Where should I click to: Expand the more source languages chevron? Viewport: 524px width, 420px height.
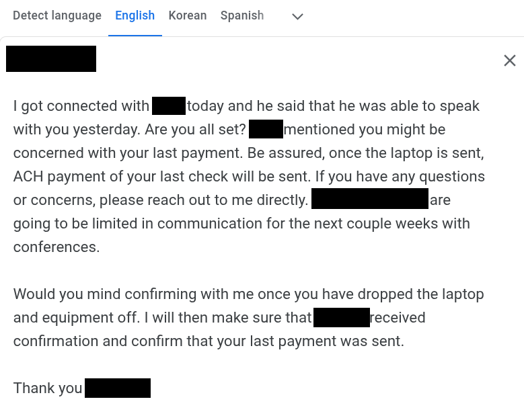(x=297, y=16)
